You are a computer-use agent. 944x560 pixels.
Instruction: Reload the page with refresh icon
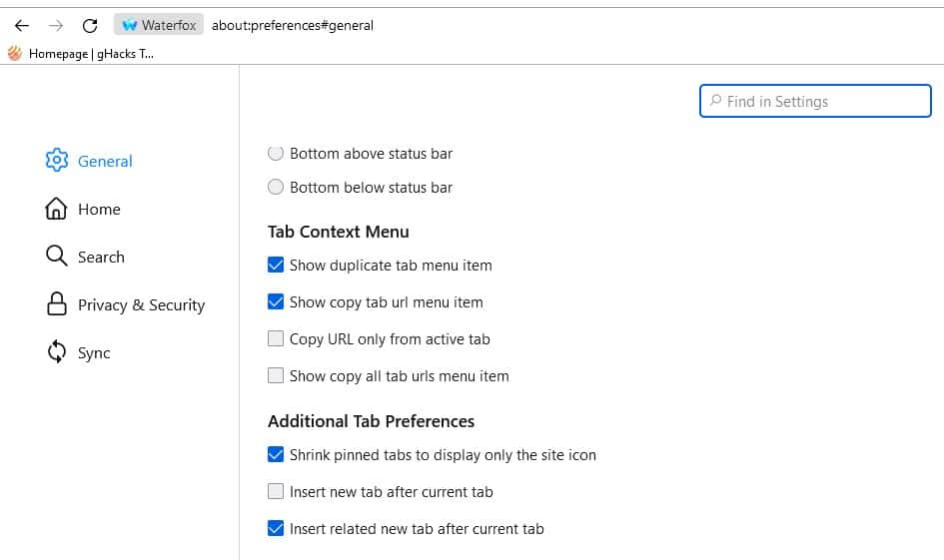pyautogui.click(x=90, y=25)
